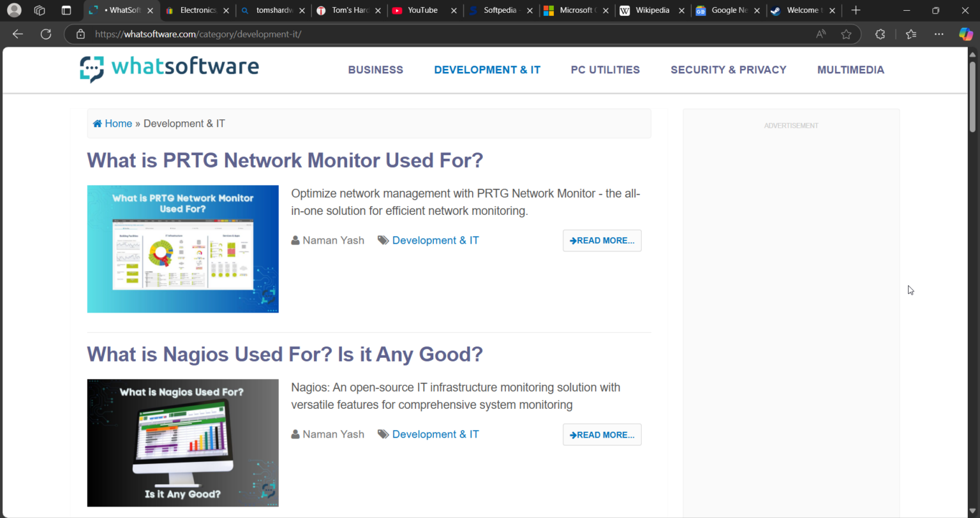Refresh the current page
The height and width of the screenshot is (518, 980).
pyautogui.click(x=45, y=34)
